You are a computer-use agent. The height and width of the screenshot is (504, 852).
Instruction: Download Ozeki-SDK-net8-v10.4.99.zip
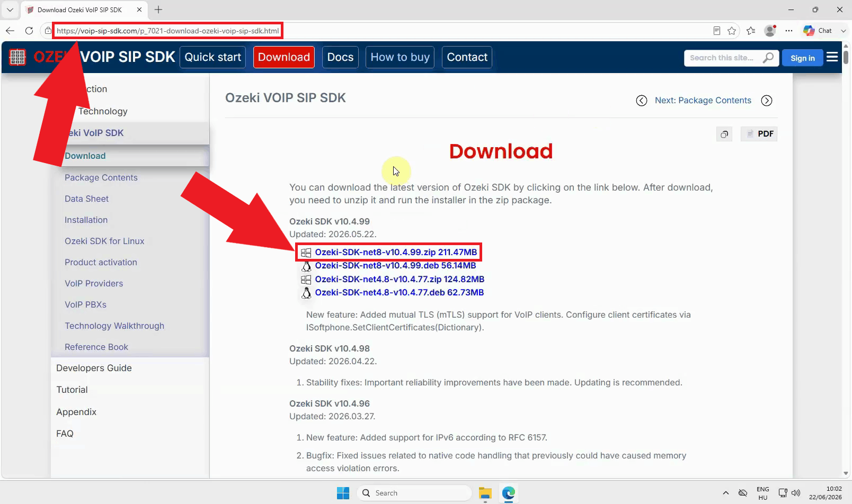pyautogui.click(x=396, y=252)
